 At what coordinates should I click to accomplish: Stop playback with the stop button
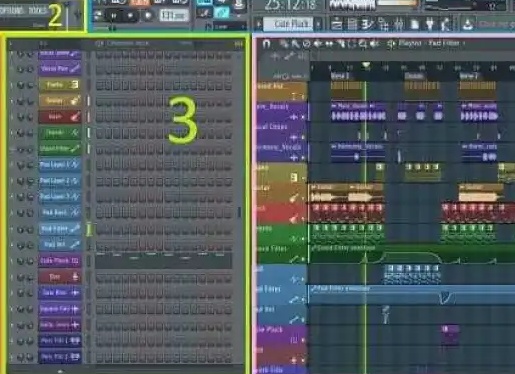tap(130, 16)
